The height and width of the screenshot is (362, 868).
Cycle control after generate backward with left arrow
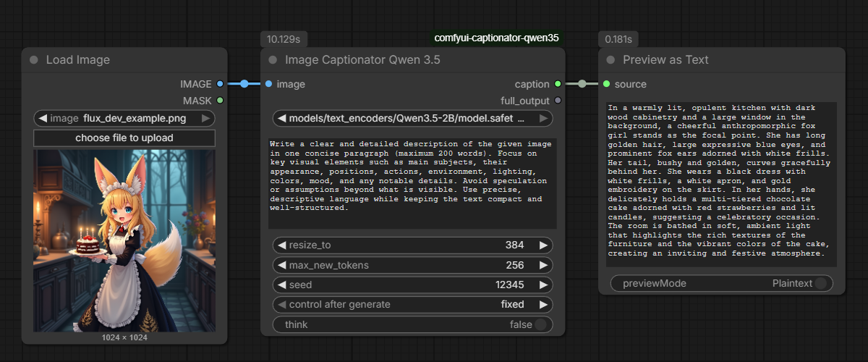tap(281, 304)
